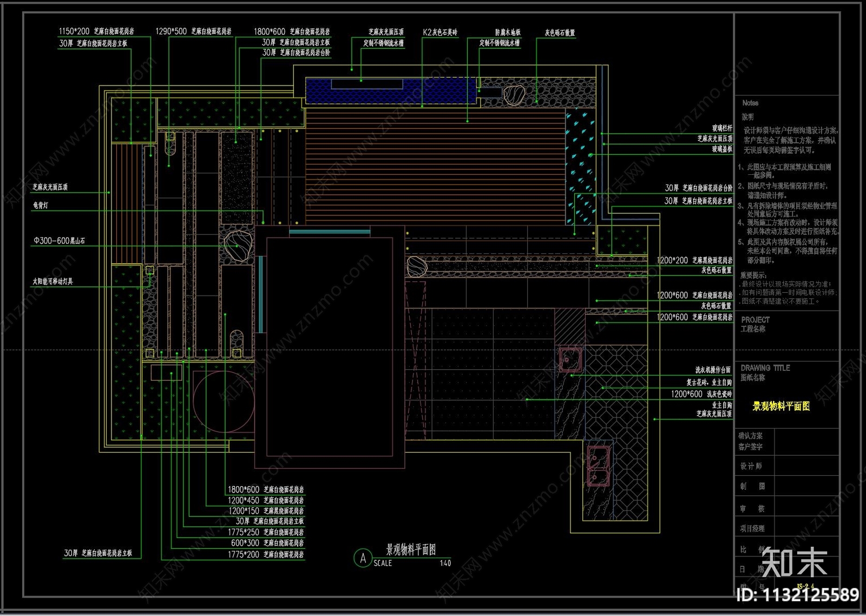
Task: Select the '龟背灯' label
Action: pos(41,206)
